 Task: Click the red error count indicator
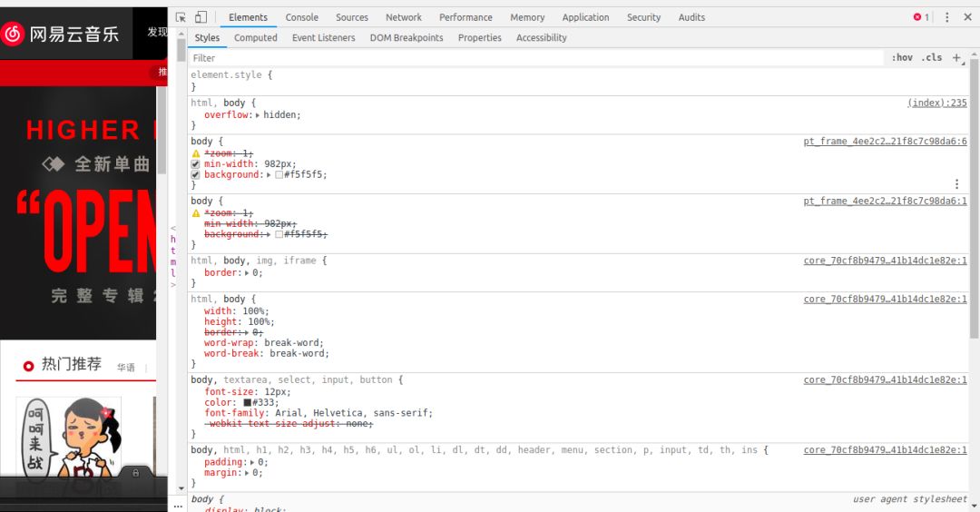click(921, 17)
